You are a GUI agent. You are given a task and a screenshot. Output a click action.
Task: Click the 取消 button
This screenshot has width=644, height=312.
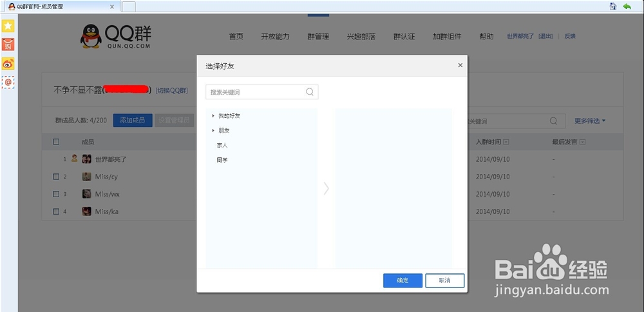point(445,280)
